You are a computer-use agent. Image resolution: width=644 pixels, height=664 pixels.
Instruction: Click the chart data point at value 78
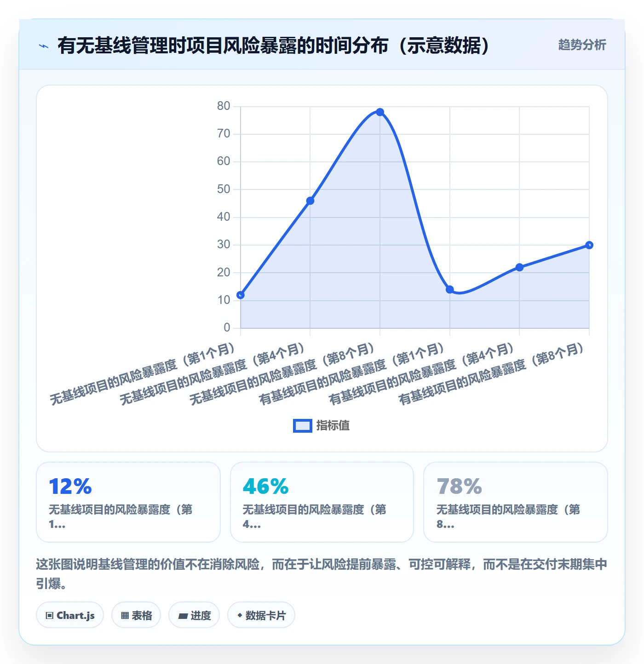380,112
